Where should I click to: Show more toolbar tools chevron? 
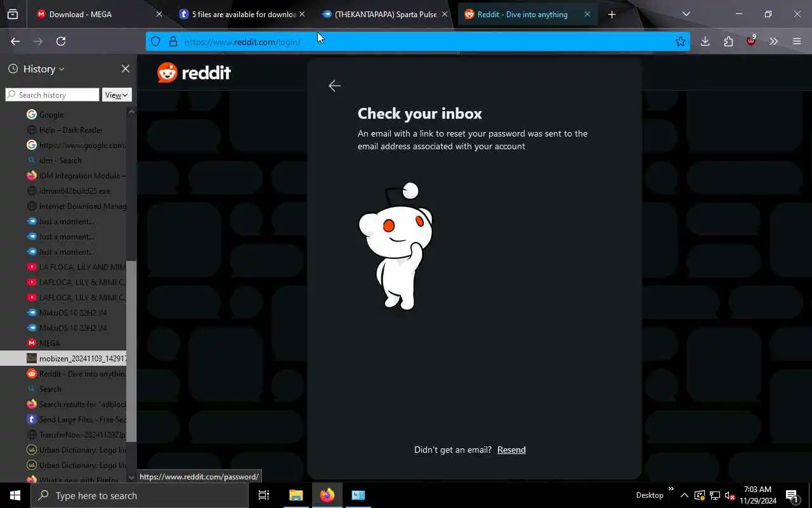[x=773, y=41]
